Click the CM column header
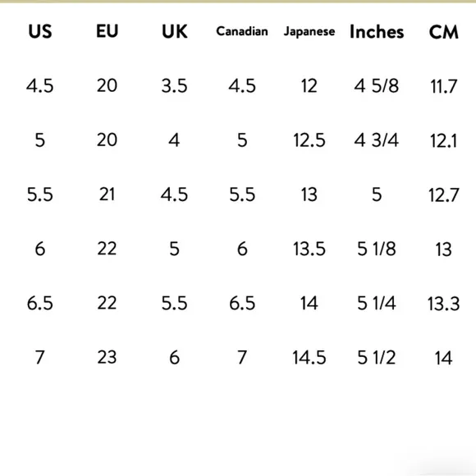Viewport: 476px width, 476px height. click(x=443, y=31)
